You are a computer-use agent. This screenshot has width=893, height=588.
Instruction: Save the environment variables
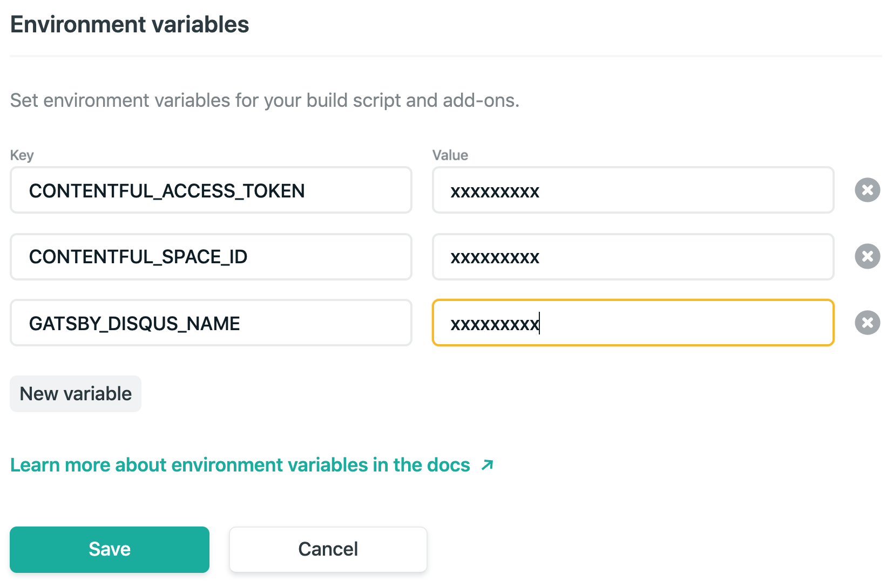(x=110, y=549)
